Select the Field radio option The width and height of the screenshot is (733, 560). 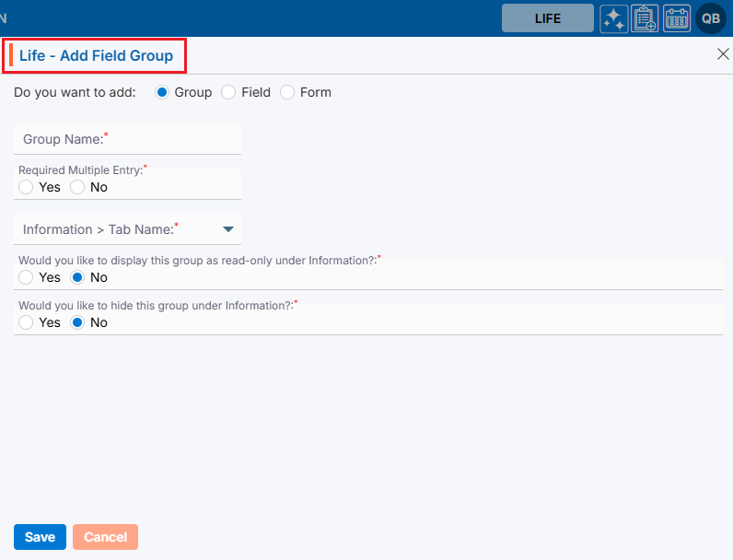coord(229,92)
